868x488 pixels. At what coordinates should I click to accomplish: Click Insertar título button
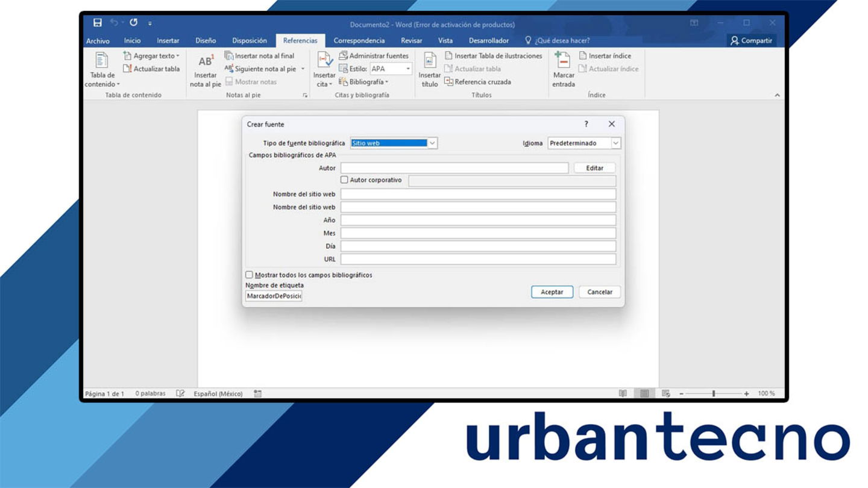pos(430,70)
